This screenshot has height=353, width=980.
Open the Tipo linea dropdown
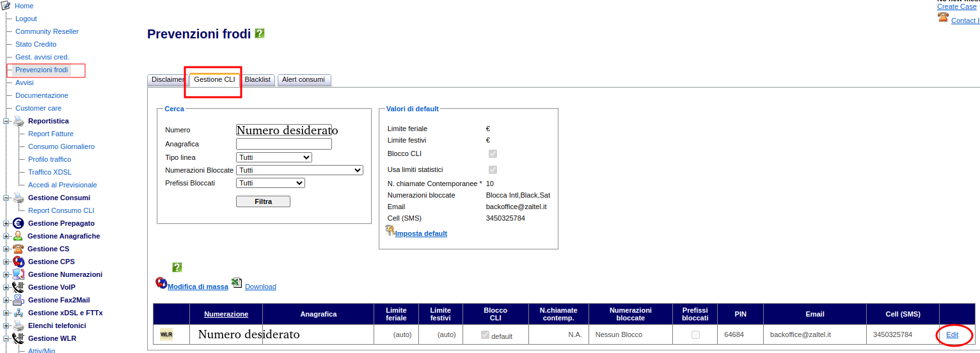[x=274, y=157]
